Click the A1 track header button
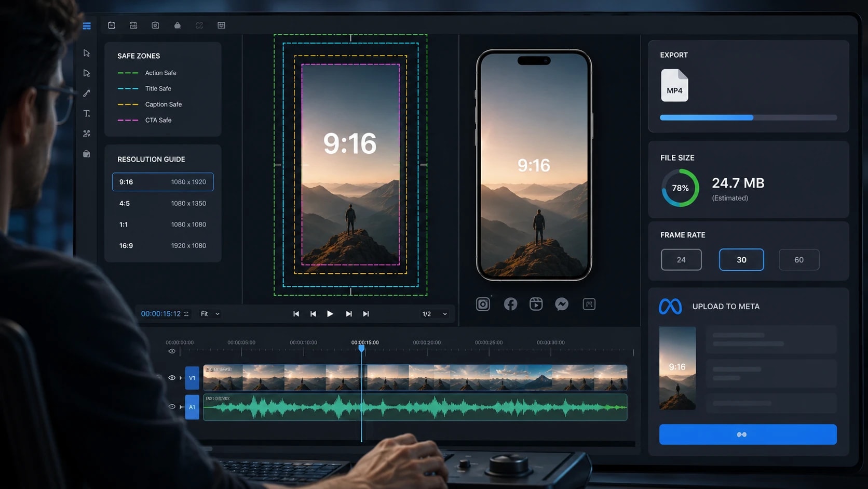 [192, 407]
